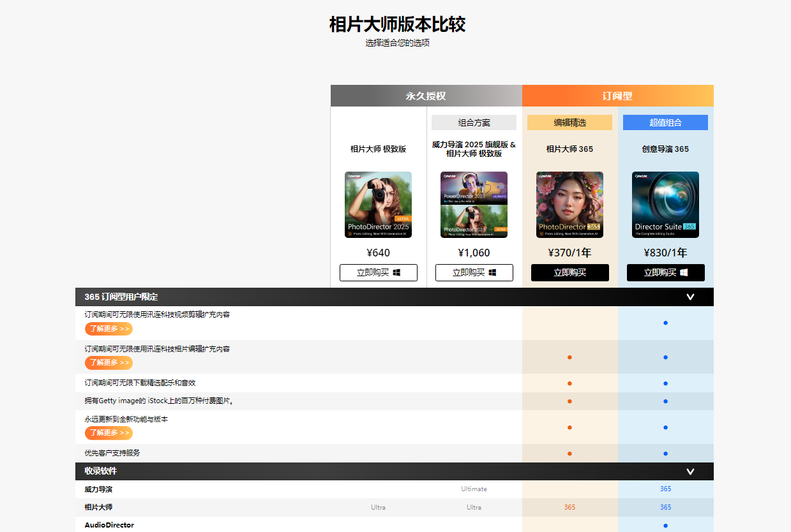The width and height of the screenshot is (791, 532).
Task: Click the 威力导演 row label
Action: pos(98,489)
